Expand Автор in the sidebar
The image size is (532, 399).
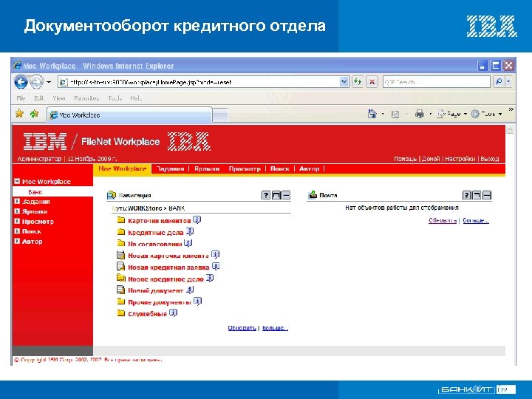[17, 241]
